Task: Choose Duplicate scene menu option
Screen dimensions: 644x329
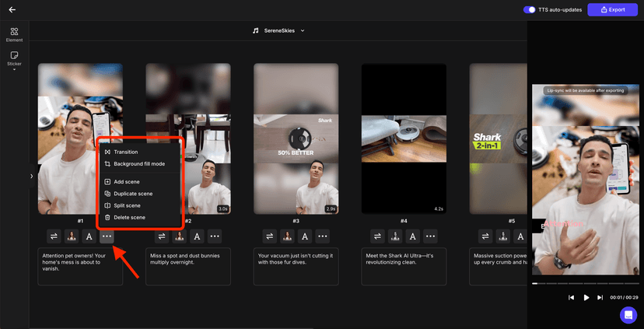Action: tap(133, 193)
